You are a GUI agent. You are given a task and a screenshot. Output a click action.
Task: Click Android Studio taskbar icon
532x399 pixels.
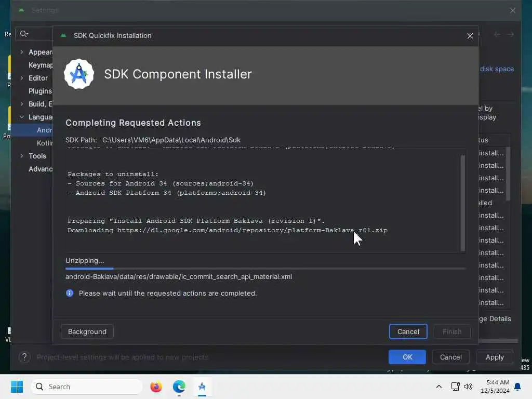click(x=202, y=387)
